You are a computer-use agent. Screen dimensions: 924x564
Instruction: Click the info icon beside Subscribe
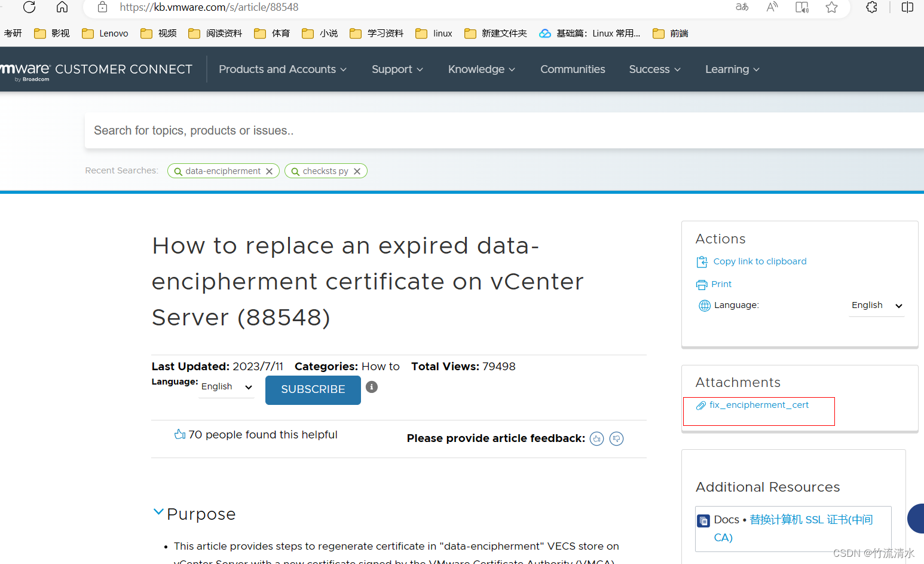coord(372,387)
